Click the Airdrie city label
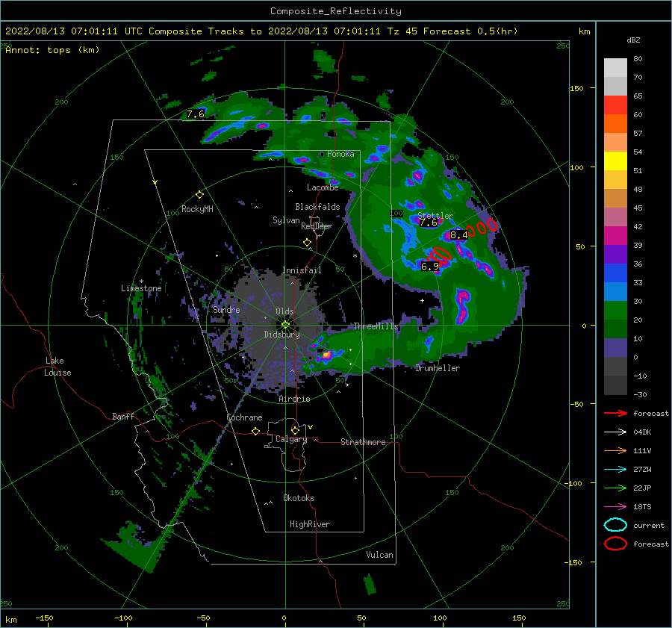This screenshot has height=628, width=672. click(x=294, y=399)
